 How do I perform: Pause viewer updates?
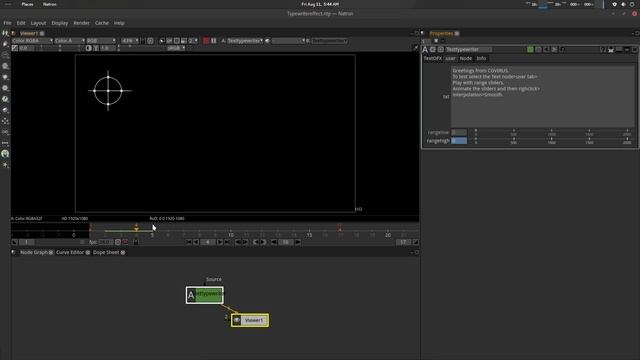pyautogui.click(x=214, y=41)
